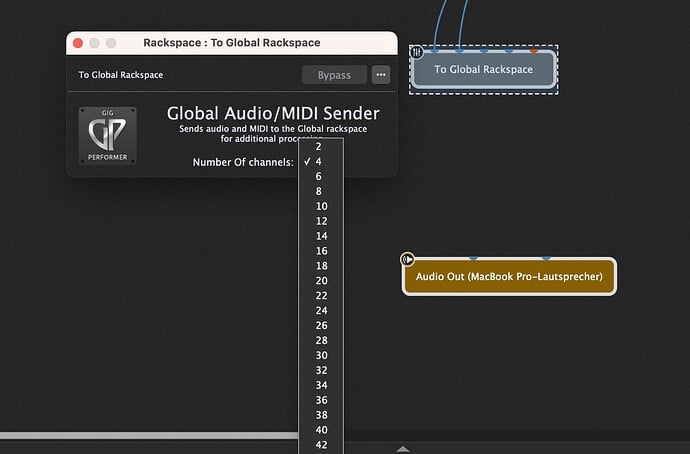The image size is (690, 454).
Task: Click the horizontal scrollbar at the bottom
Action: 150,436
